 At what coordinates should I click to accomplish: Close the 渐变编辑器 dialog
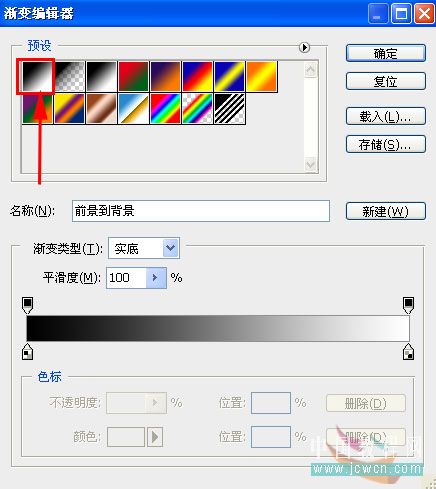424,14
